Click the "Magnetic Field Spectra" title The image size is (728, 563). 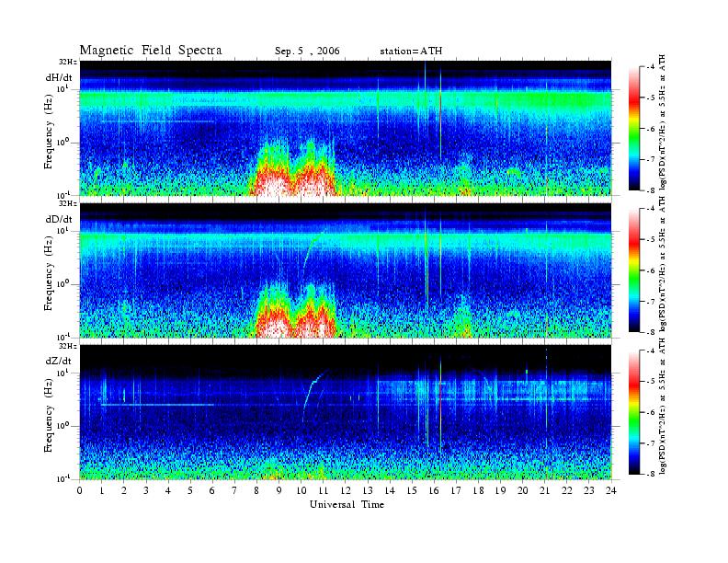[x=151, y=51]
